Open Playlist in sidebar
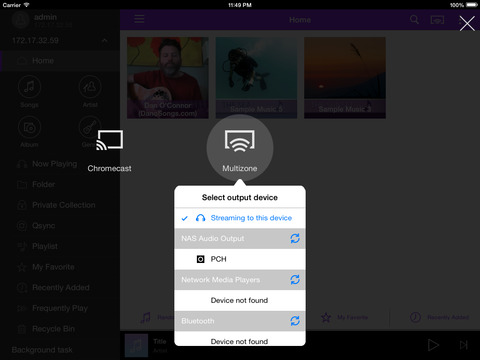Viewport: 480px width, 360px height. (x=60, y=246)
